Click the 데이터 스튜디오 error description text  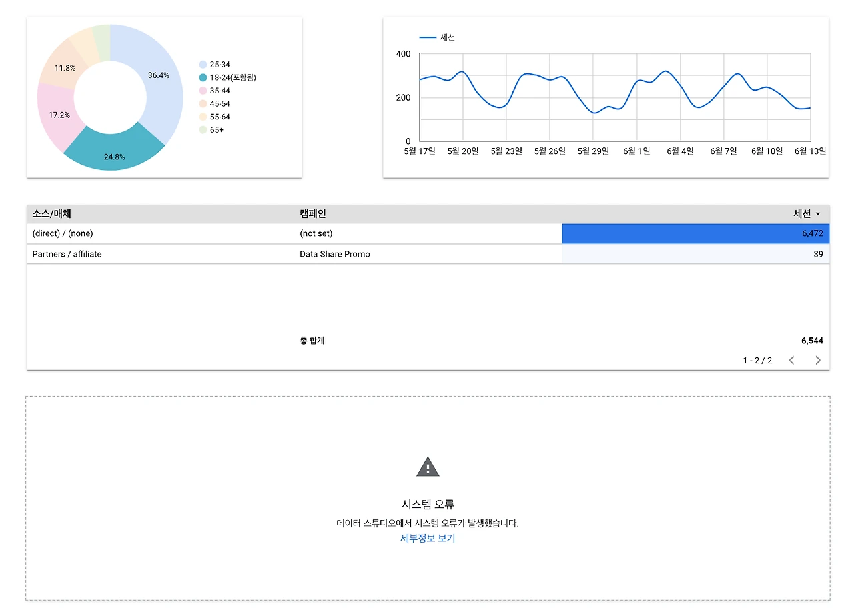(x=428, y=523)
